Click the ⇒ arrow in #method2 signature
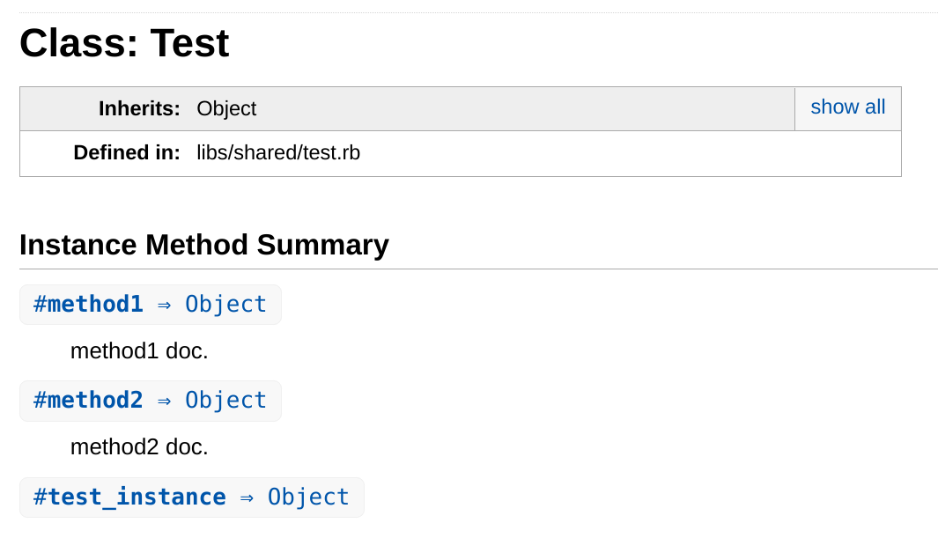The width and height of the screenshot is (938, 560). coord(164,401)
